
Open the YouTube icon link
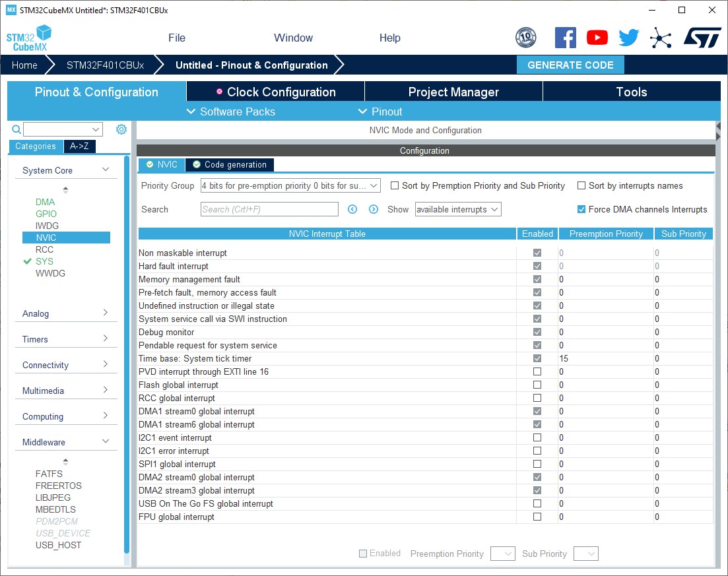pyautogui.click(x=597, y=38)
